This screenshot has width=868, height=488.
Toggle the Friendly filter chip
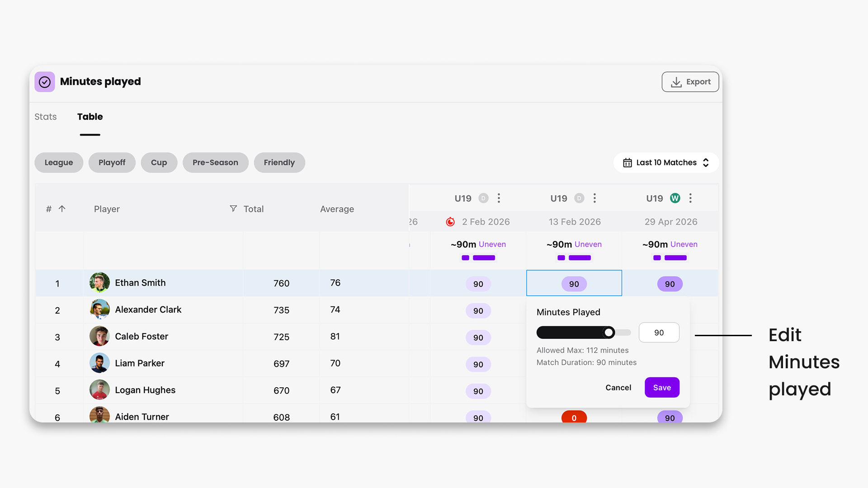click(x=279, y=163)
